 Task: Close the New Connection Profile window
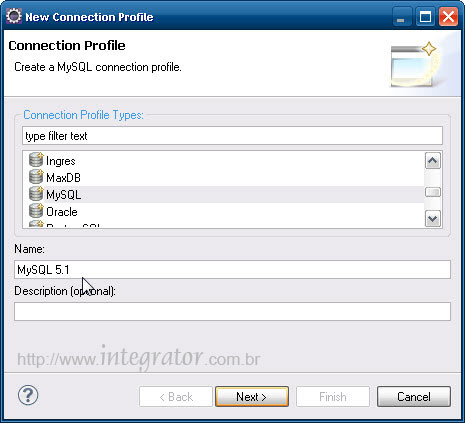448,17
